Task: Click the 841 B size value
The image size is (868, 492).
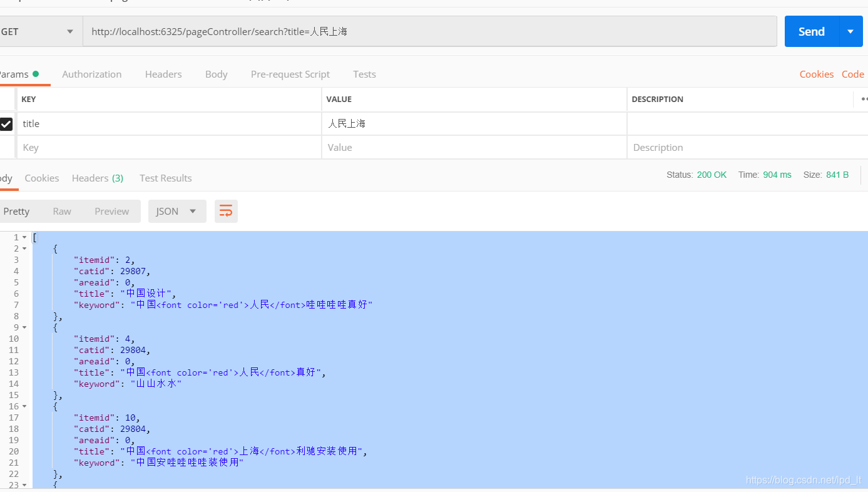Action: (x=837, y=175)
